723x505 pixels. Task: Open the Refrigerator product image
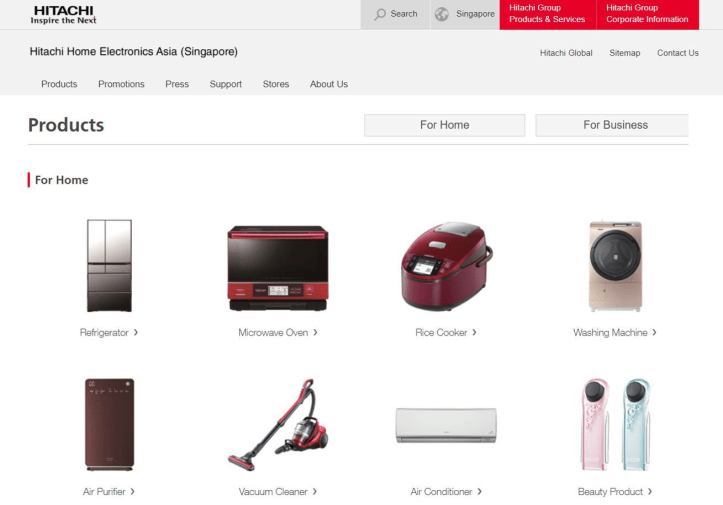point(109,266)
